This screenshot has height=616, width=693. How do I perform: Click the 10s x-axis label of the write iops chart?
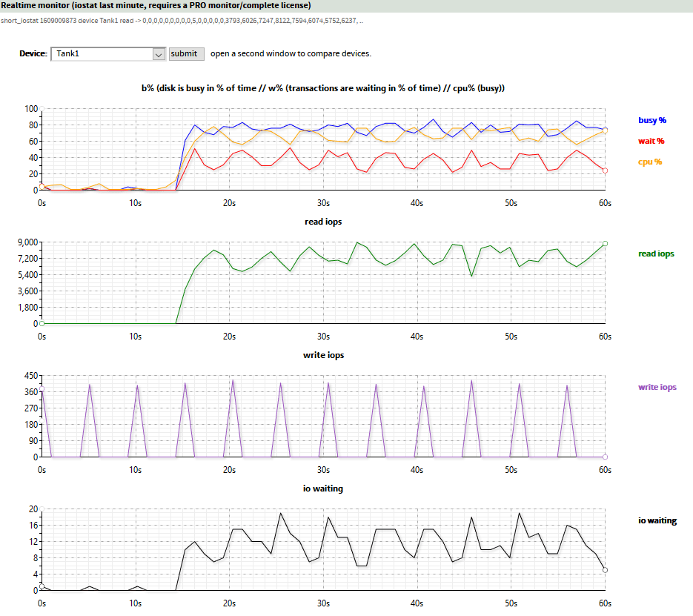(x=135, y=470)
